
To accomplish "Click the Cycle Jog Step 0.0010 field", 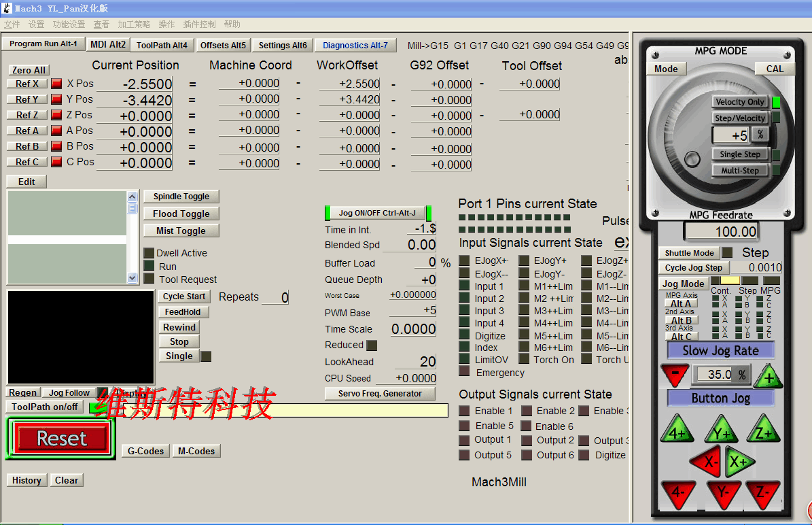I will click(756, 267).
